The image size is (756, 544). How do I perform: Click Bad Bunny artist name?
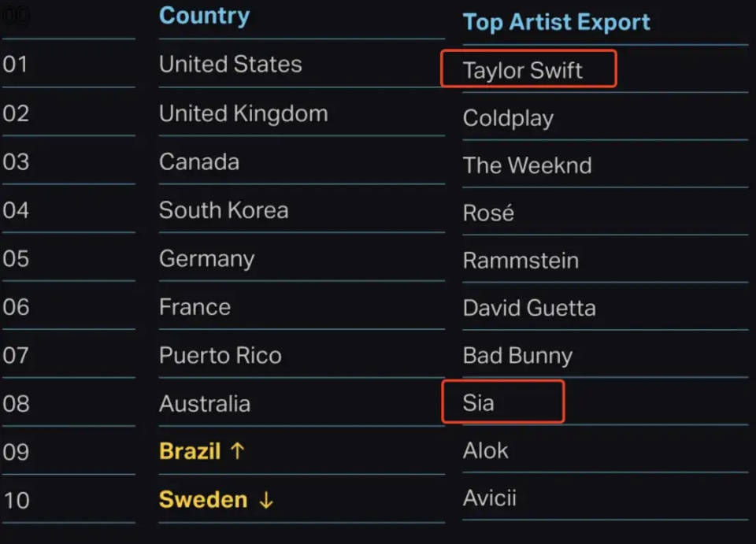(x=517, y=356)
